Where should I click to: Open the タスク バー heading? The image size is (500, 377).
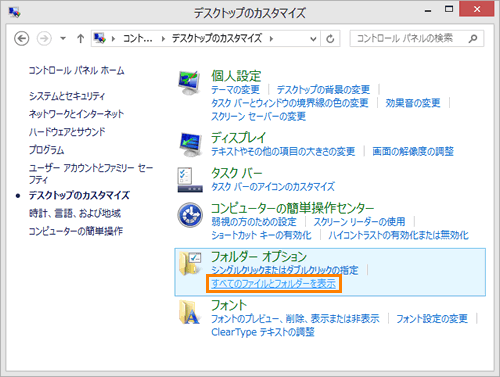(x=237, y=173)
